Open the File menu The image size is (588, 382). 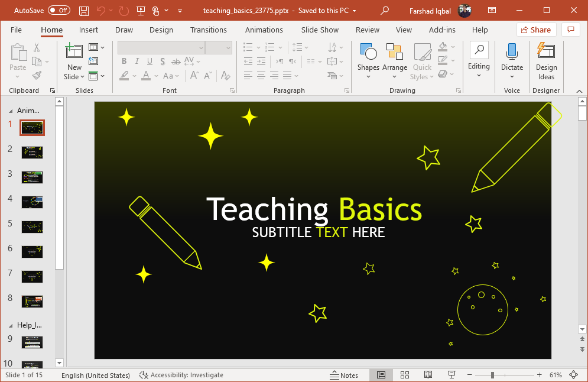tap(16, 30)
